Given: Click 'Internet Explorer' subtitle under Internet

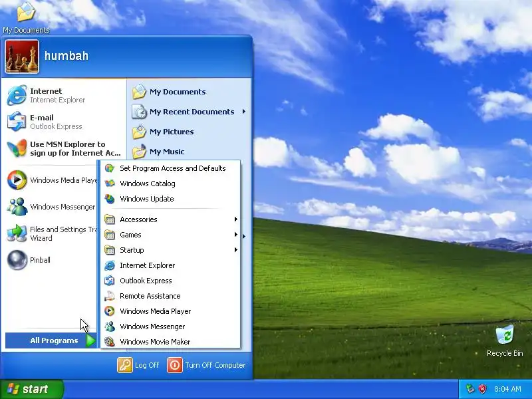Looking at the screenshot, I should (58, 100).
